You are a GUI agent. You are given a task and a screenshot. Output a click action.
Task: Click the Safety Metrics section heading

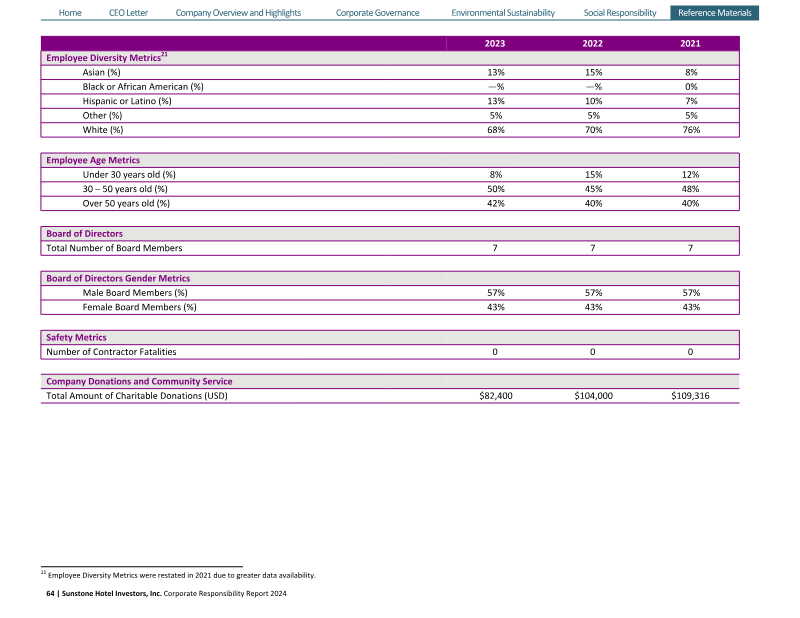(x=76, y=337)
